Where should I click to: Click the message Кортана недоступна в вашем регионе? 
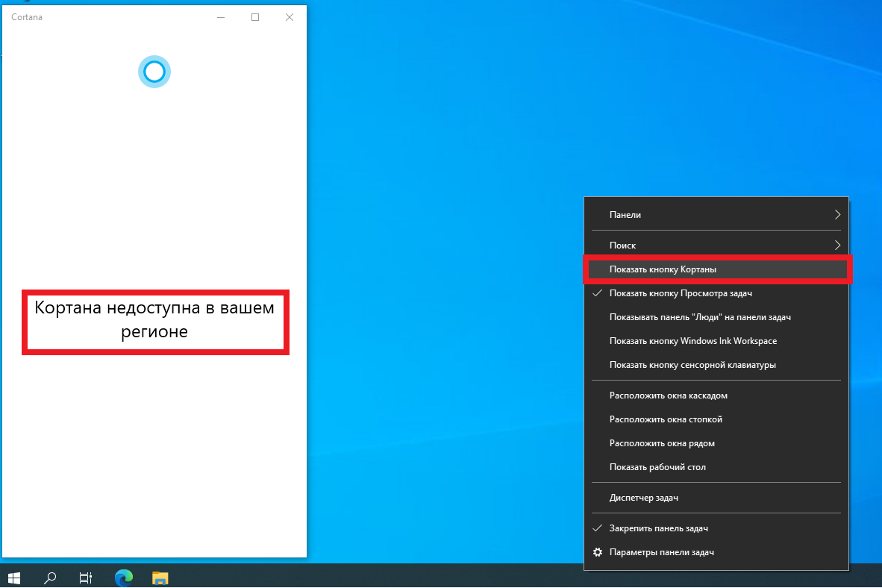[x=154, y=319]
